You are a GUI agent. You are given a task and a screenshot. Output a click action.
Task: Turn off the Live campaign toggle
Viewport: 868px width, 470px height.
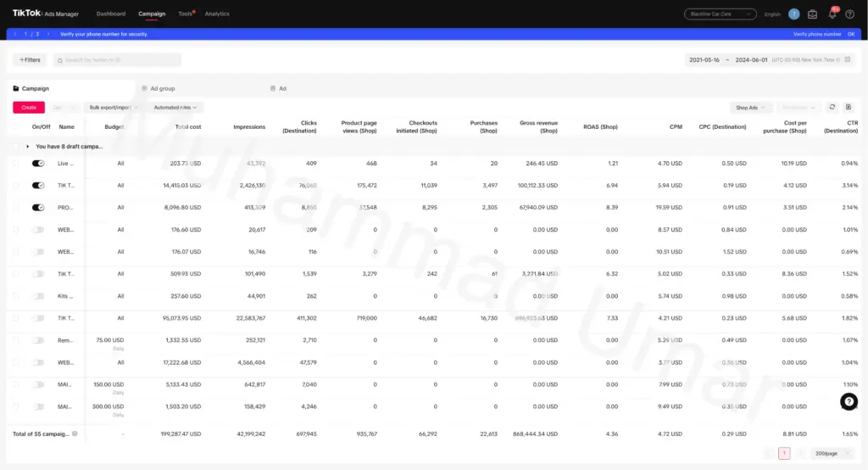point(38,163)
